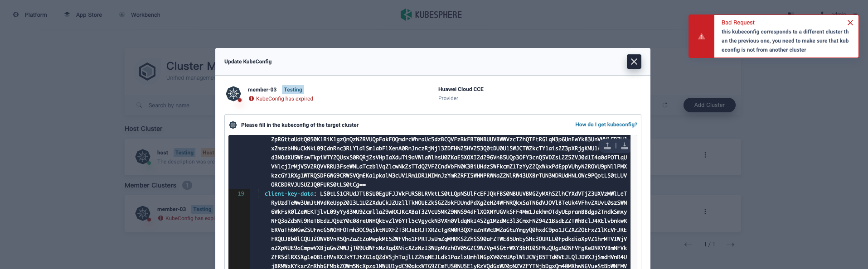Go to the next page with the right arrow

point(731,245)
